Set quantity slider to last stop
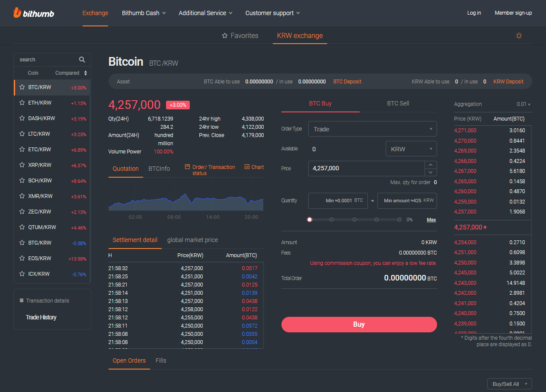This screenshot has width=546, height=392. 399,220
